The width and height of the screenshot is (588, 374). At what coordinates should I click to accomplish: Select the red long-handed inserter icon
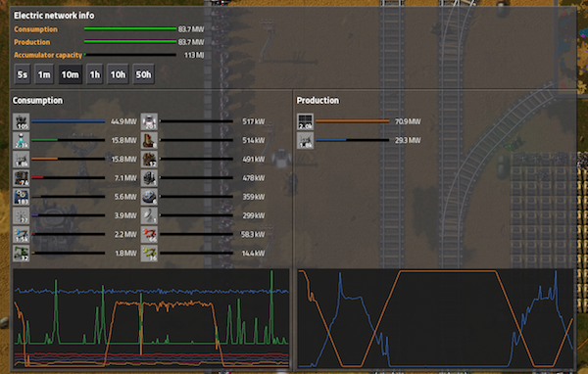click(x=149, y=235)
